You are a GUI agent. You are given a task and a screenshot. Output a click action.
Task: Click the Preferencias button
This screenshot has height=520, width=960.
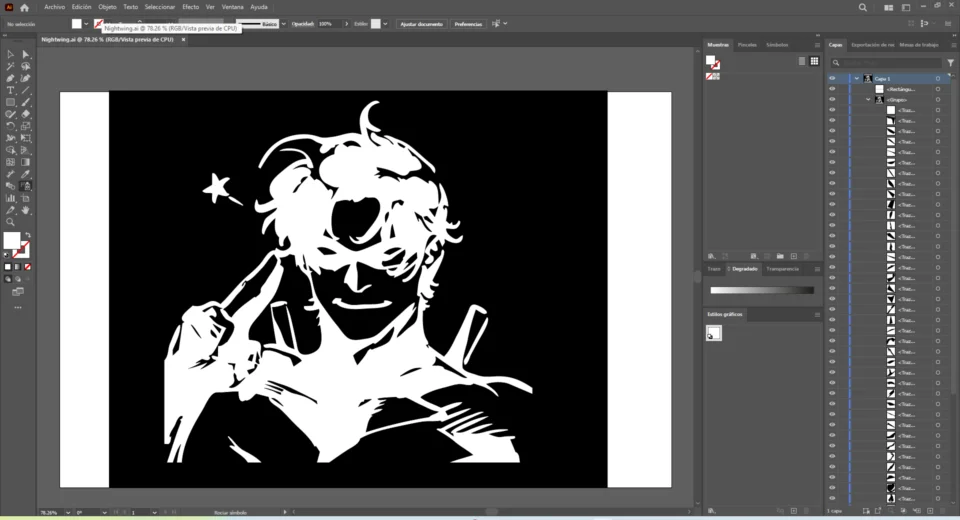468,24
